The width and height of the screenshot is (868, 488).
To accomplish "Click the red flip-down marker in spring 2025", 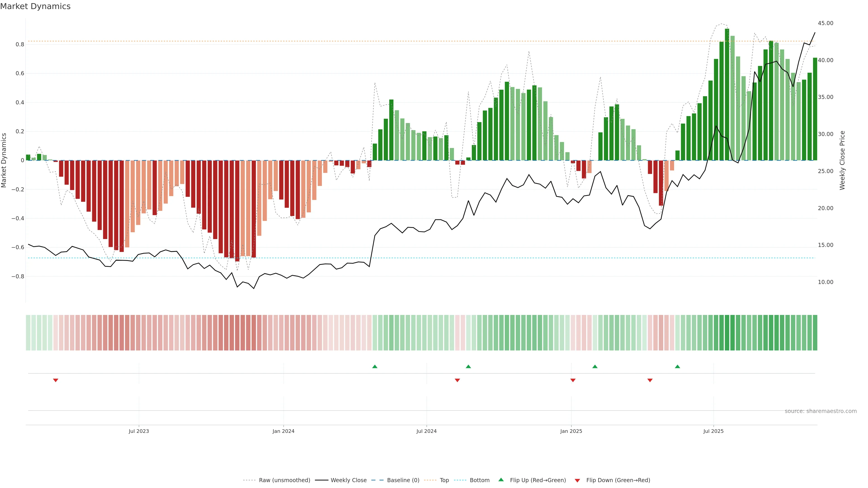I will (x=650, y=380).
